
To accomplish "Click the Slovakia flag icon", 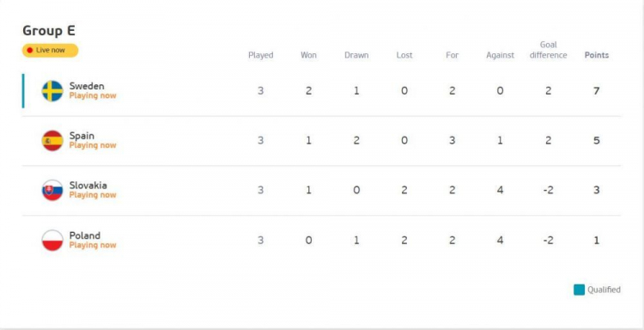I will [x=52, y=190].
